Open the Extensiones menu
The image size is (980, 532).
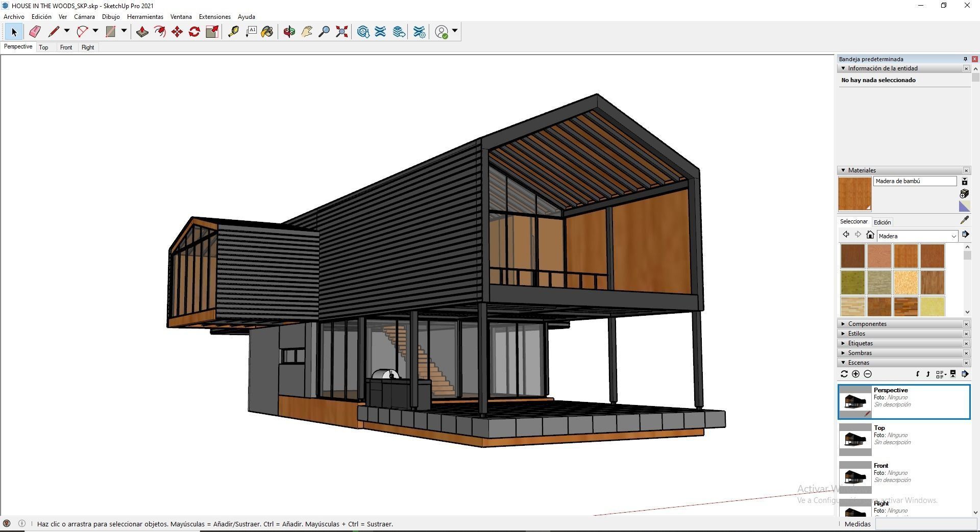point(214,17)
